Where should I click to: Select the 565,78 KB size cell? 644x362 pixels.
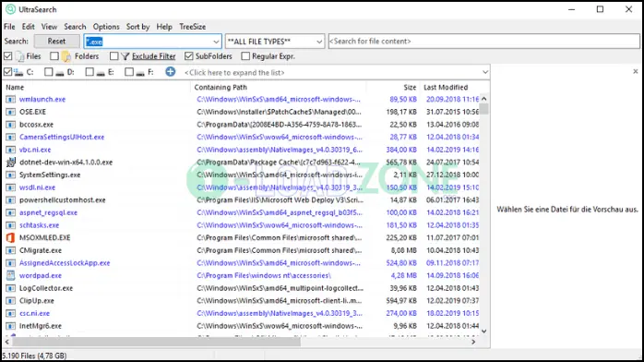tap(401, 163)
